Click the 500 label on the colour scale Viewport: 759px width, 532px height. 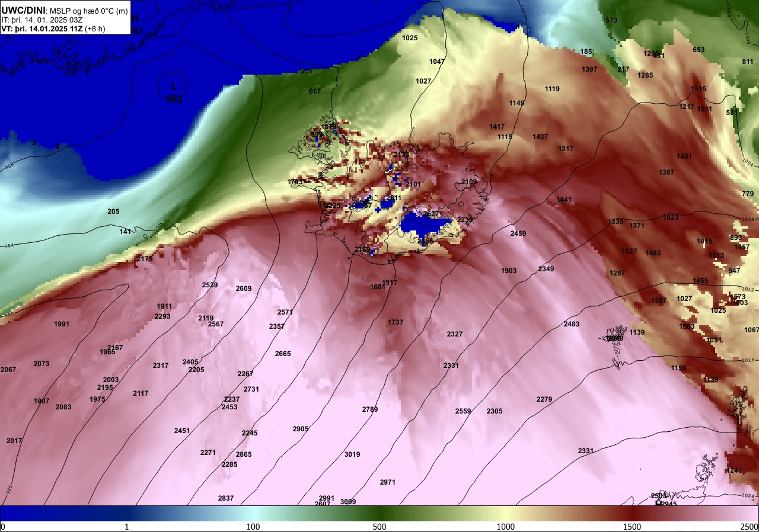click(x=379, y=527)
